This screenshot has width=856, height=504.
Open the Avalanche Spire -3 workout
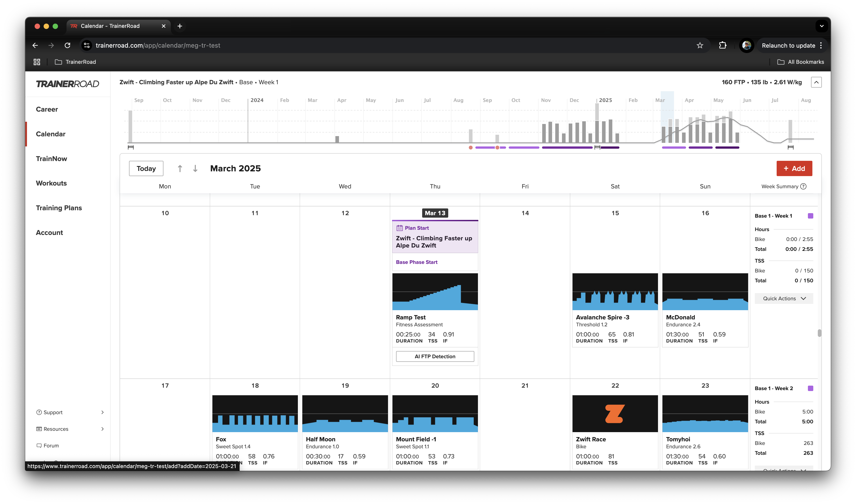(x=615, y=310)
